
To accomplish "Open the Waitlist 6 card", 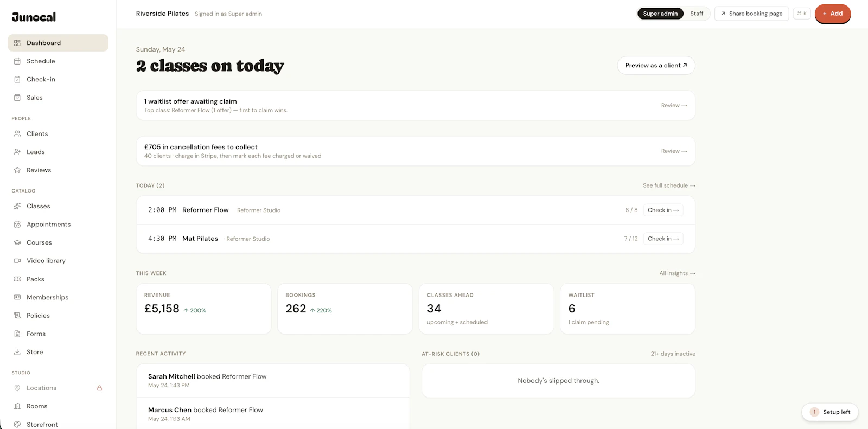I will click(628, 309).
